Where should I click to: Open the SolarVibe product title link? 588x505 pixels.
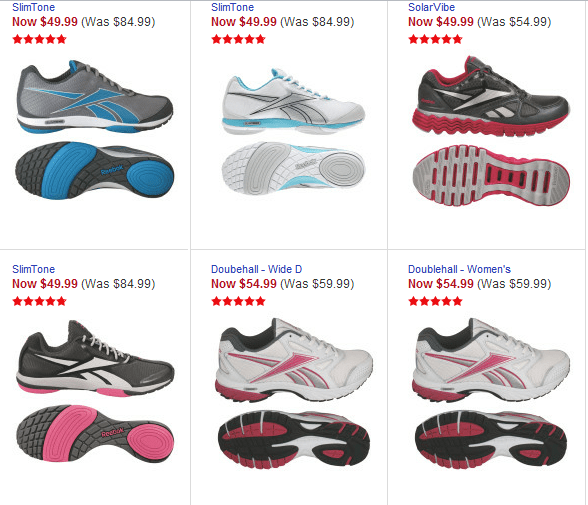click(x=431, y=7)
